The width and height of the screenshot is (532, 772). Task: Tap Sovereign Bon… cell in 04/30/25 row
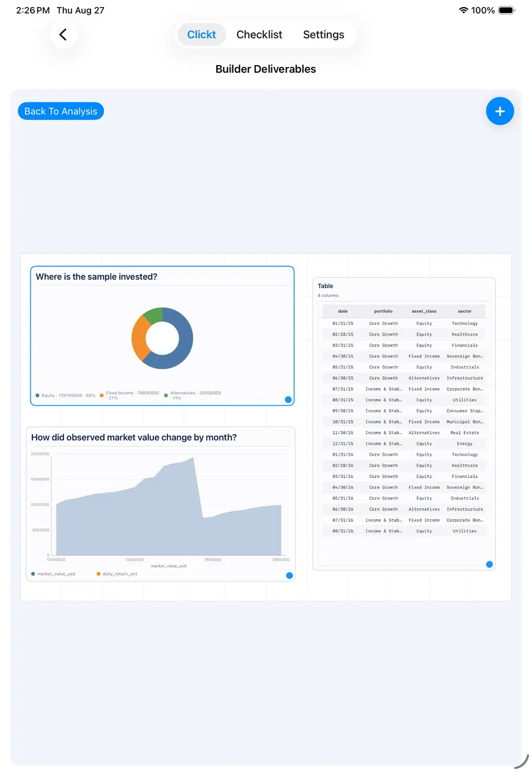pyautogui.click(x=465, y=356)
